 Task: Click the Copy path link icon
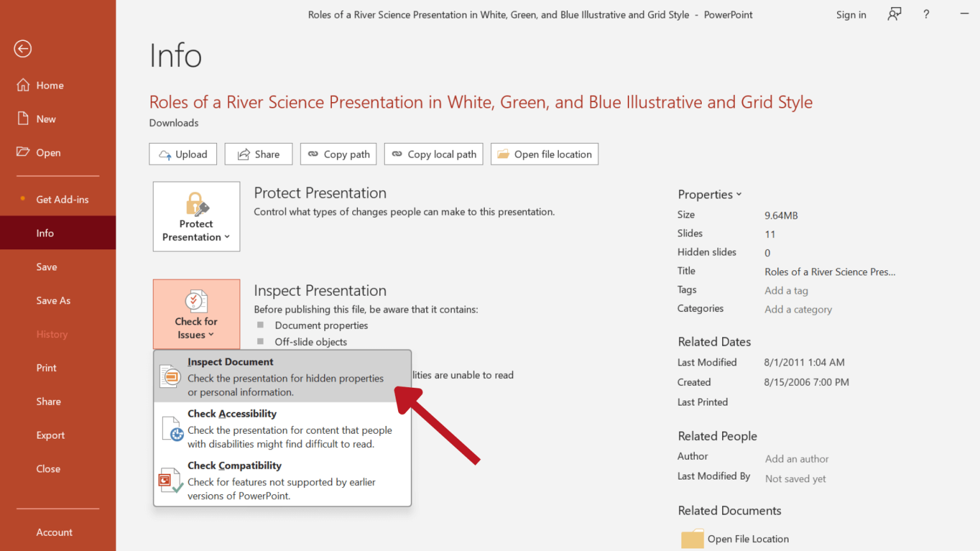click(x=314, y=154)
